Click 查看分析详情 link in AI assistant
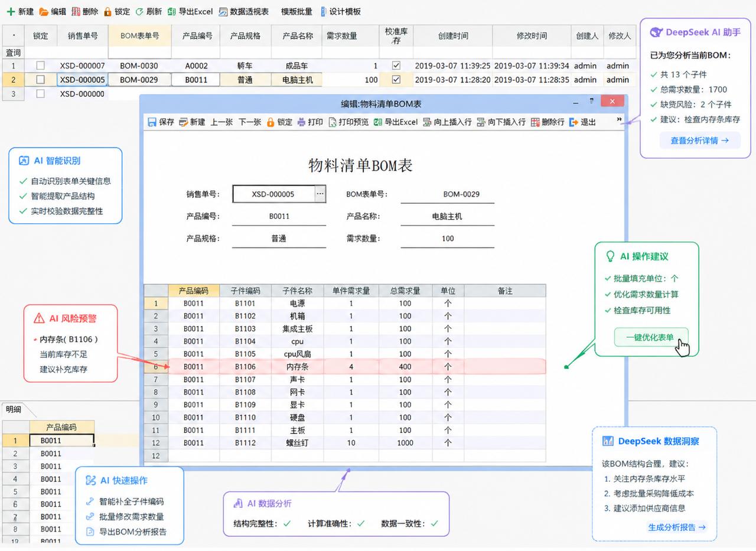 point(700,141)
